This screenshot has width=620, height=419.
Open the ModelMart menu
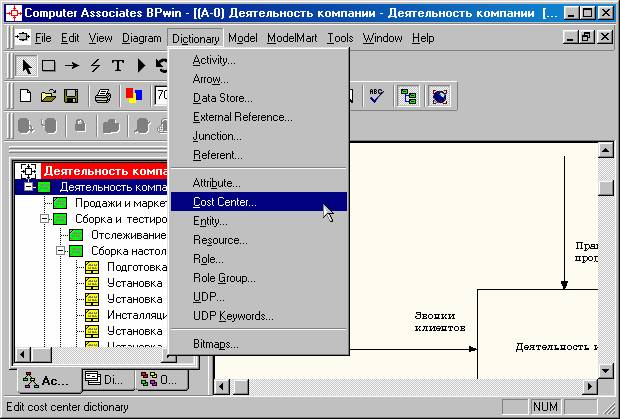click(x=292, y=38)
